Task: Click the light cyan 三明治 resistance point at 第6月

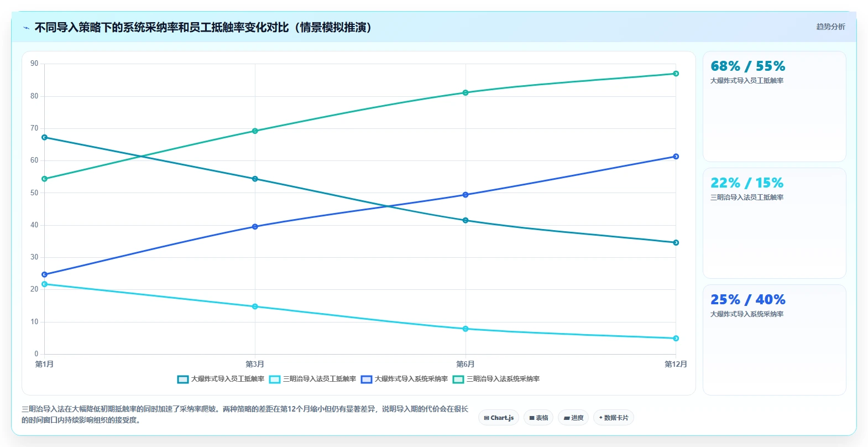Action: click(x=466, y=329)
